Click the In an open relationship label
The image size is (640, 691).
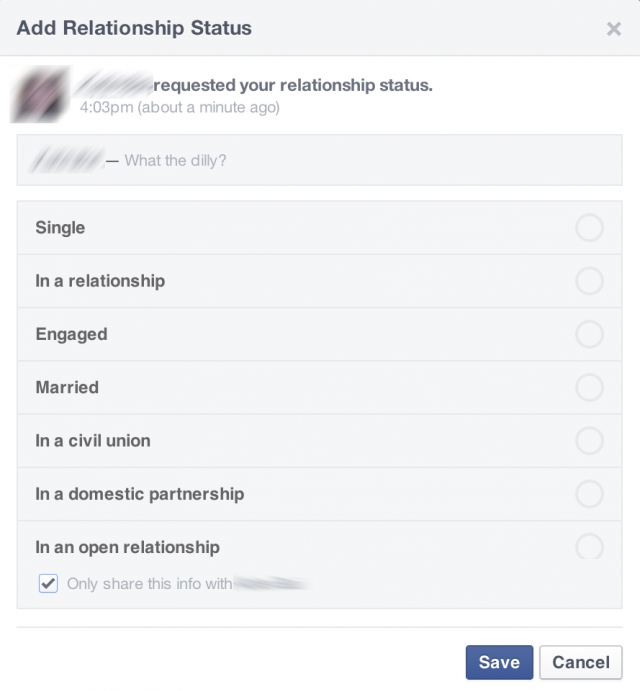127,547
